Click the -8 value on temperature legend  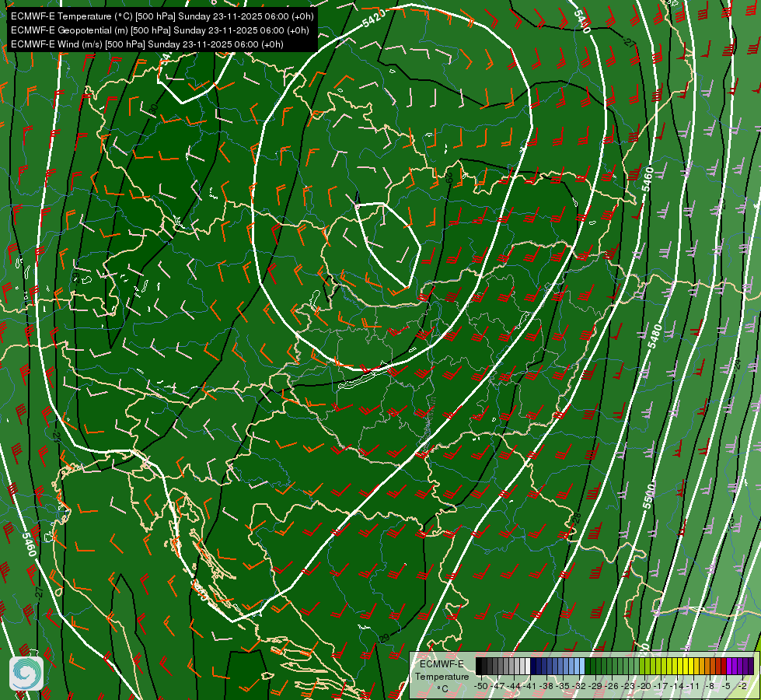click(710, 686)
